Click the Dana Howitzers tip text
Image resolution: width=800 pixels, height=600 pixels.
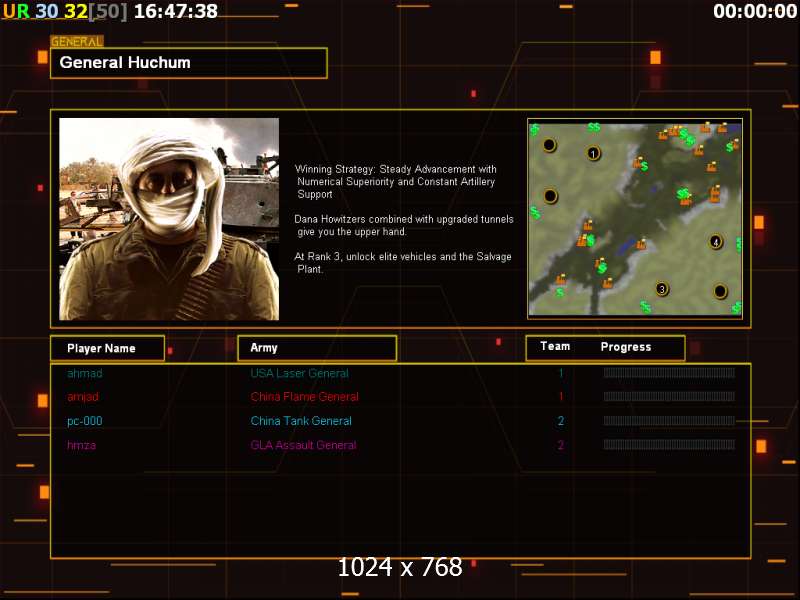click(404, 226)
